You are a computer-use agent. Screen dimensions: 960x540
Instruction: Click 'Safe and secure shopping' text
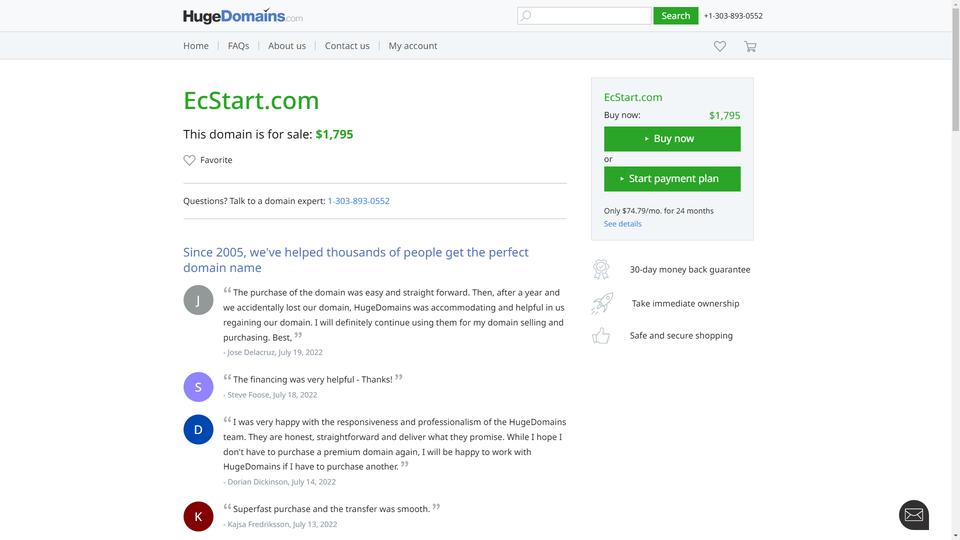pos(681,336)
